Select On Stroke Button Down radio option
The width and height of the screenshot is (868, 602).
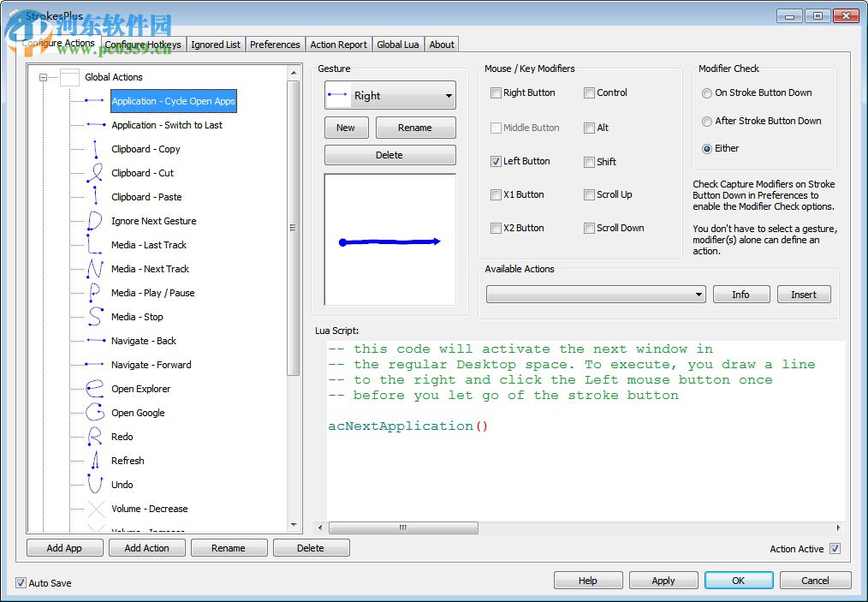point(706,92)
